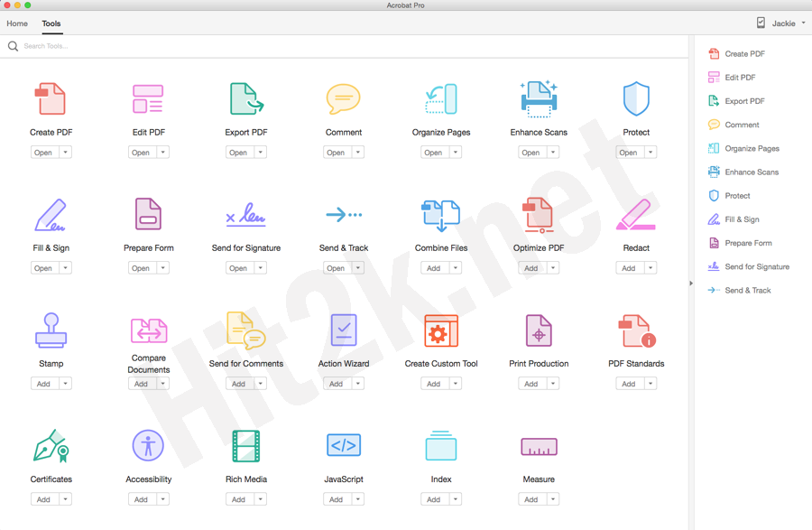Click the Send for Comments icon
Screen dimensions: 812x530
(x=246, y=330)
